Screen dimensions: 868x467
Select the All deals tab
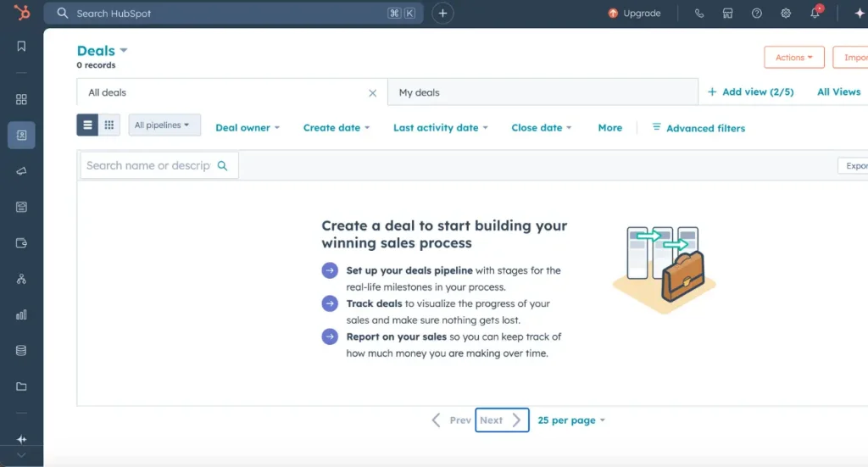[232, 92]
